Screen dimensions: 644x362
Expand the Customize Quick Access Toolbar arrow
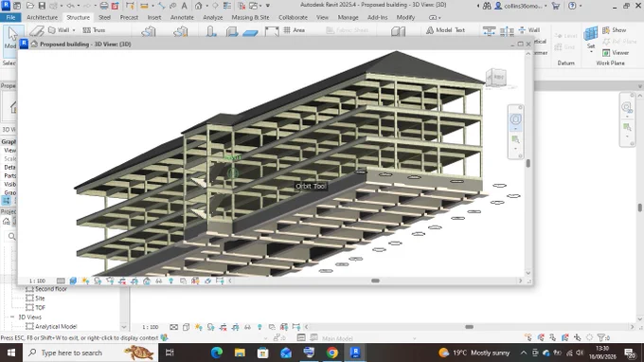pos(268,6)
